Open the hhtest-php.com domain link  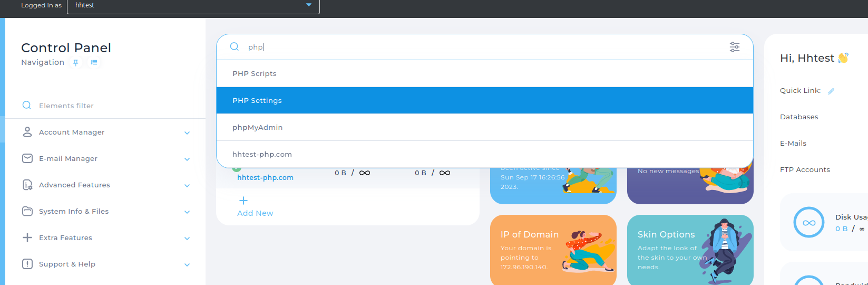click(x=265, y=177)
